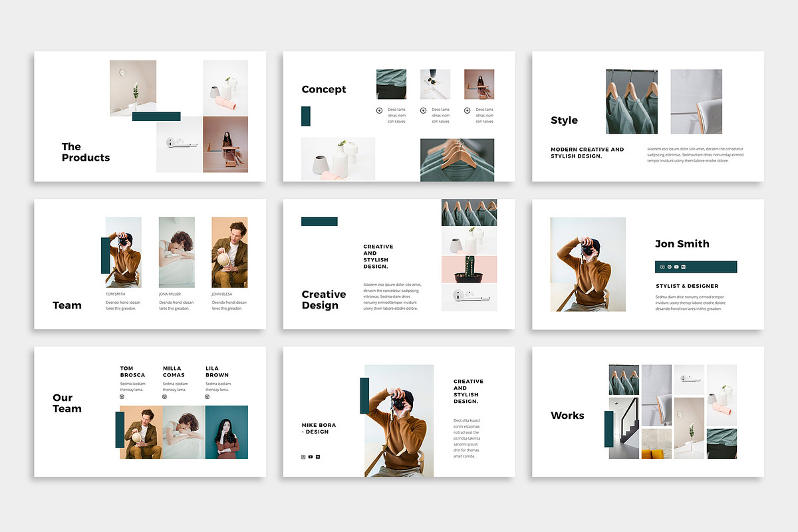
Task: Click the N icon on Jon Smith's teal bar
Action: click(684, 267)
